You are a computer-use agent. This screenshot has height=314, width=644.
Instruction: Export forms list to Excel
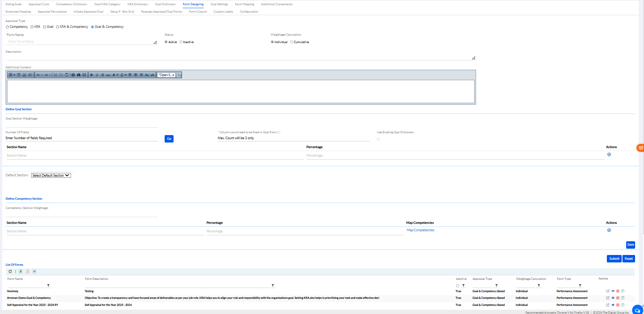click(x=21, y=271)
